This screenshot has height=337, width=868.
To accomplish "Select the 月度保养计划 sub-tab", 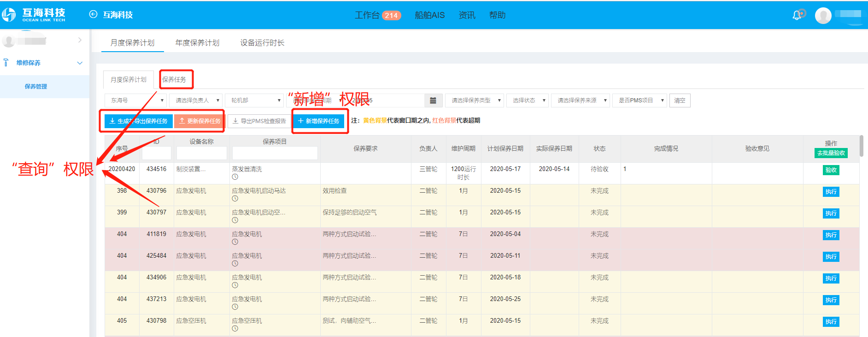I will point(129,80).
